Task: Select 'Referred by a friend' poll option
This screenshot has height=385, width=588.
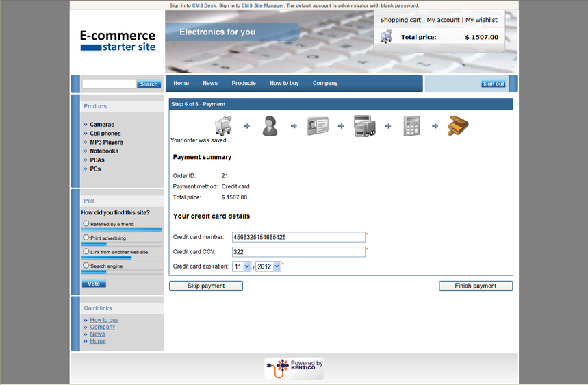Action: (x=86, y=223)
